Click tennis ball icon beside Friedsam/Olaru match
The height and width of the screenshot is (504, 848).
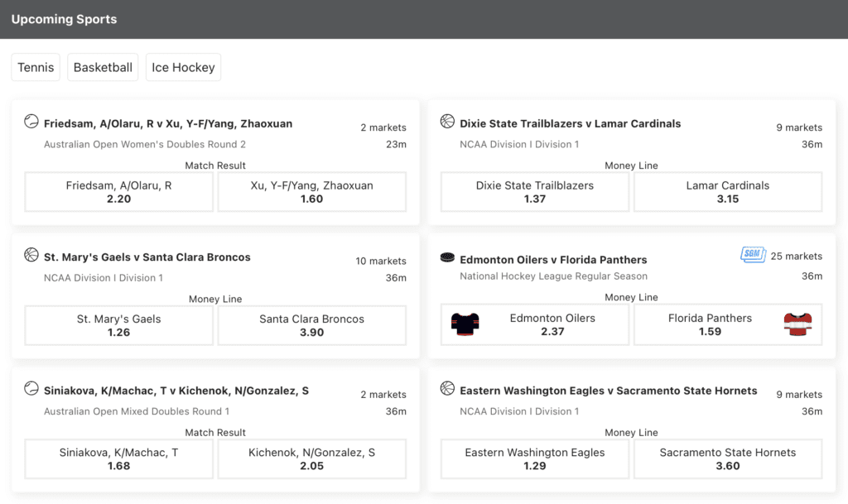click(x=31, y=122)
